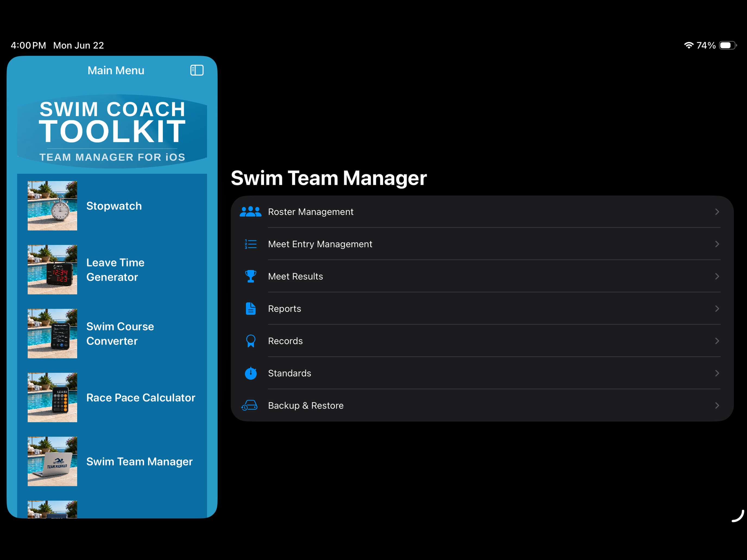747x560 pixels.
Task: Click the Main Menu title text
Action: click(x=116, y=70)
